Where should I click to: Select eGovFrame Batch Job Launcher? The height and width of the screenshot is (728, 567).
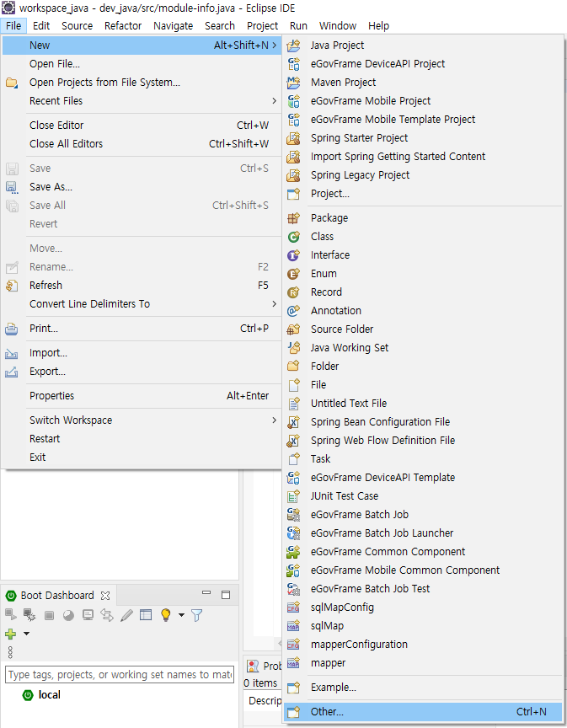click(423, 533)
